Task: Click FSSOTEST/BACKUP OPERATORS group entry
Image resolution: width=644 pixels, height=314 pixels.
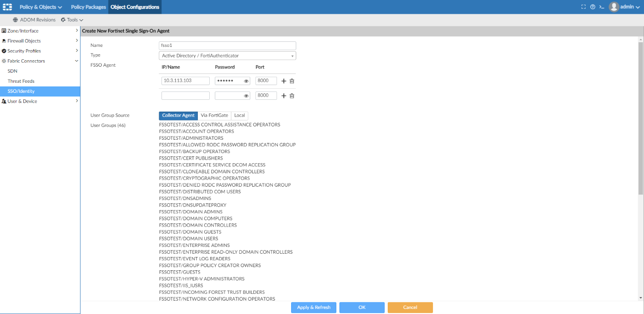Action: 195,151
